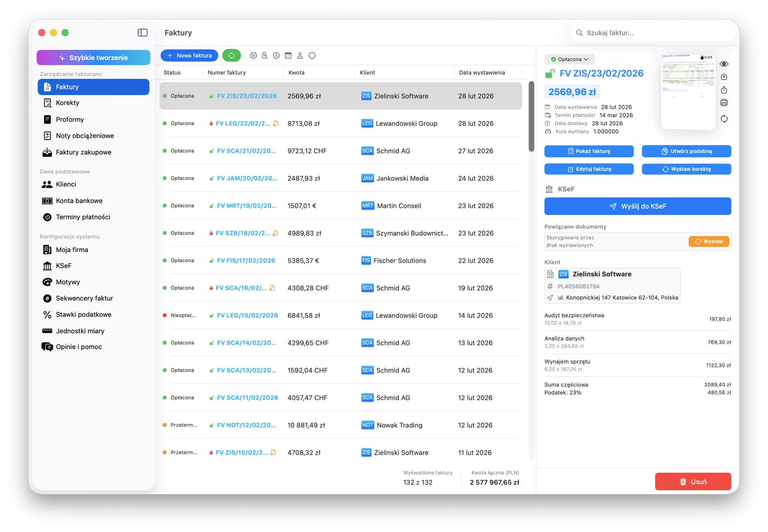
Task: Click the invoice list vertical scrollbar
Action: 531,116
